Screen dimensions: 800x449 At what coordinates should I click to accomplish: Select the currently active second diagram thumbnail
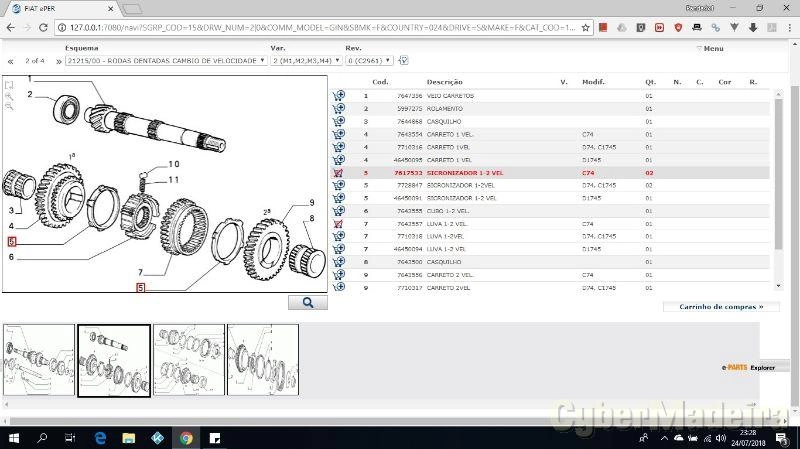[114, 360]
